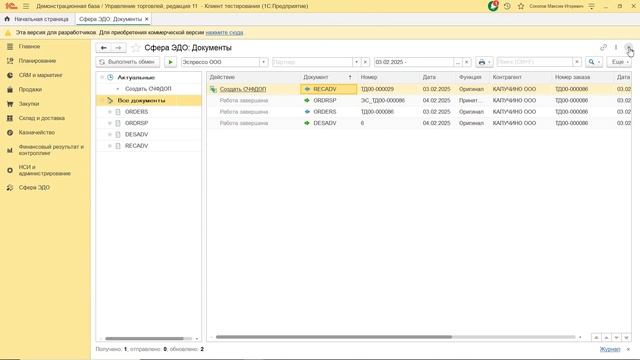Open the Журнал link at bottom
The image size is (640, 360).
click(x=610, y=349)
